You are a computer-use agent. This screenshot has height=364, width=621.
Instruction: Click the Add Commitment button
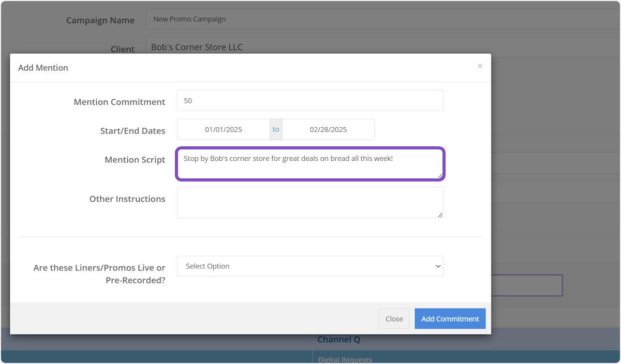coord(450,319)
